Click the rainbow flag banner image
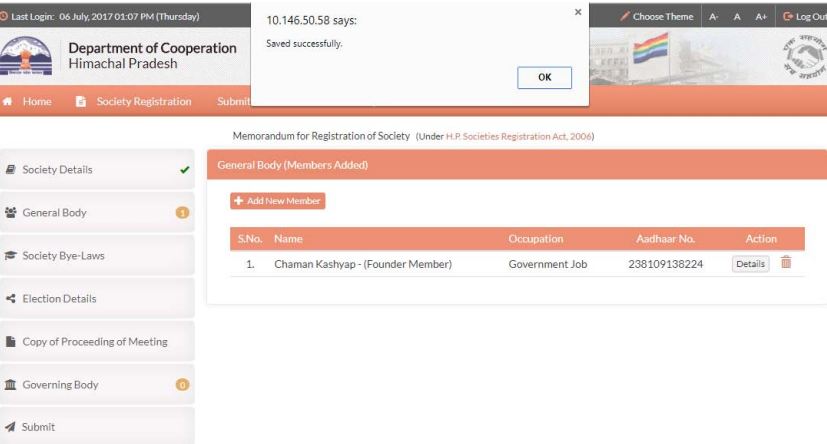 click(x=651, y=49)
